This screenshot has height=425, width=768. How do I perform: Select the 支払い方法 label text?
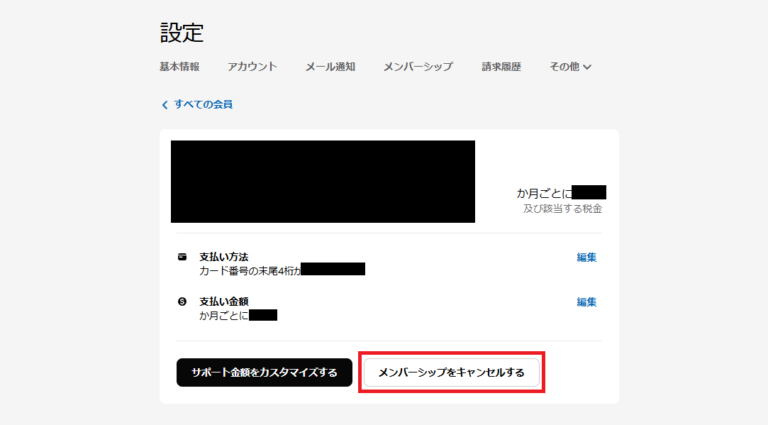click(223, 257)
